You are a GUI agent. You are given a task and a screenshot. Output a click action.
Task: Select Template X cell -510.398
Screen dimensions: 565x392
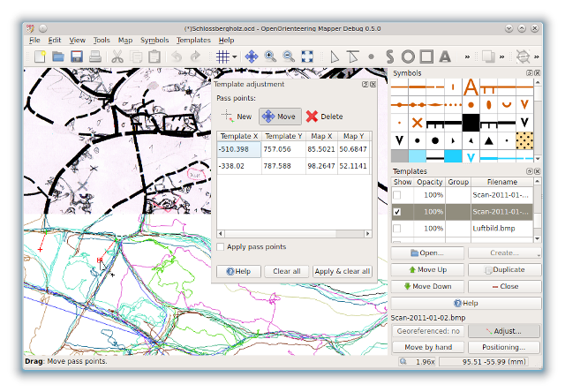(239, 149)
